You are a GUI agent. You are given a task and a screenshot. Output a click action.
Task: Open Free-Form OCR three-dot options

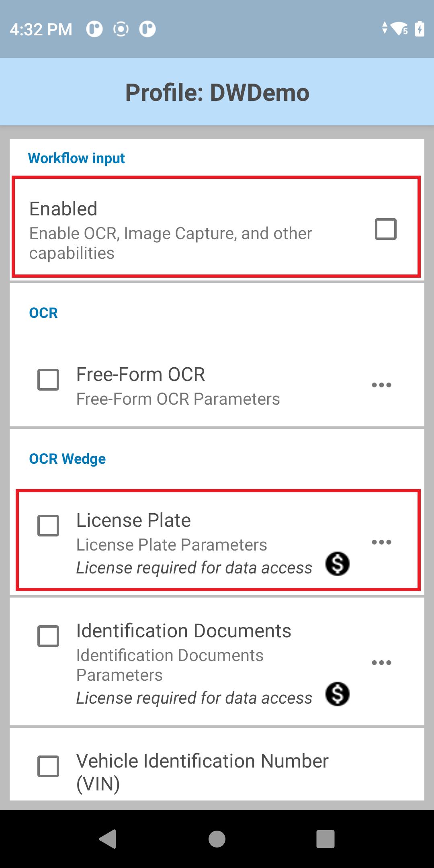[x=381, y=385]
